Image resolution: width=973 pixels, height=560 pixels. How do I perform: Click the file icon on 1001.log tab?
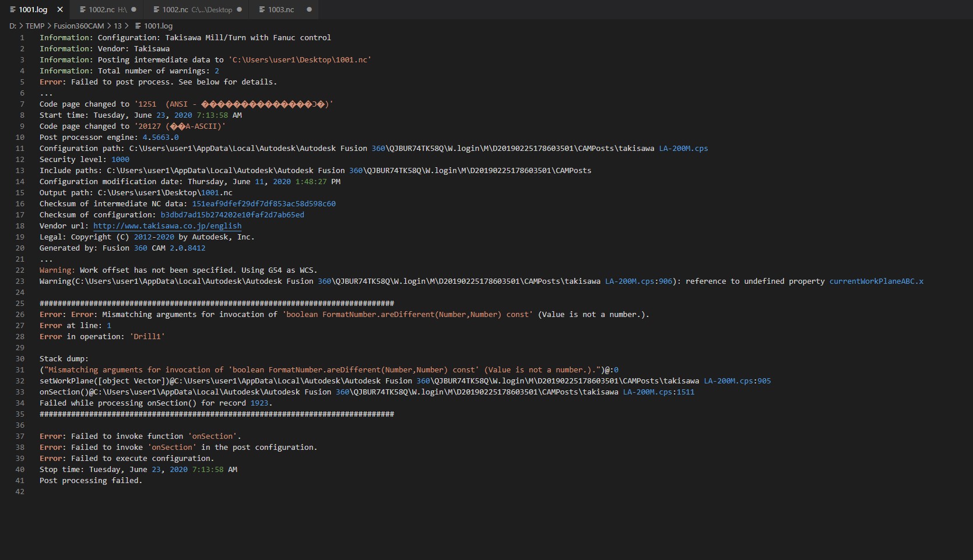click(13, 9)
